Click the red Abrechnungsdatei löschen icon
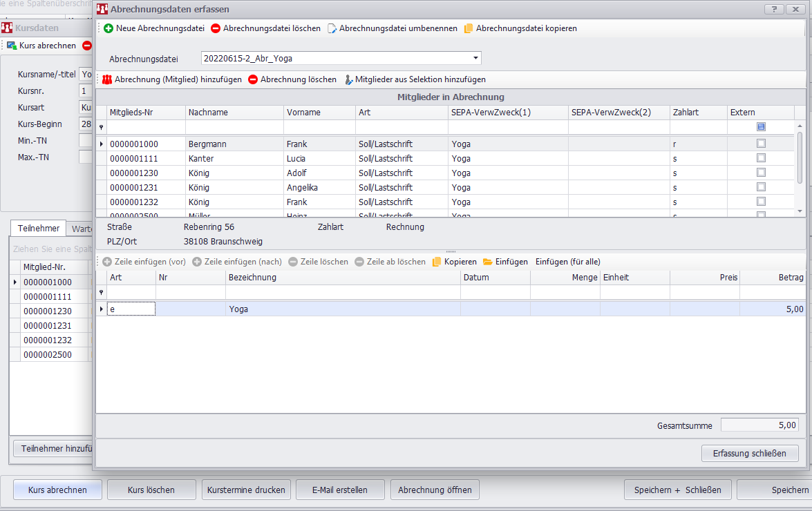 point(216,28)
